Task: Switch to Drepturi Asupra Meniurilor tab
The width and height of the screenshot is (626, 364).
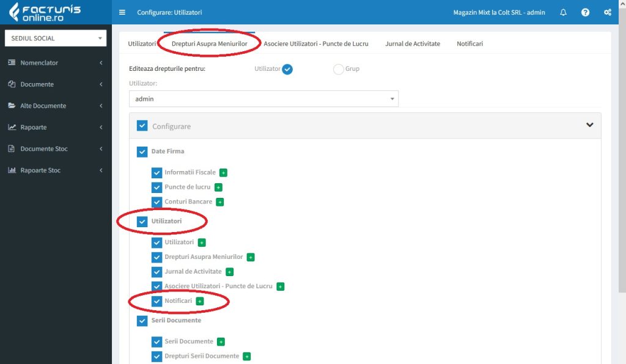Action: (209, 43)
